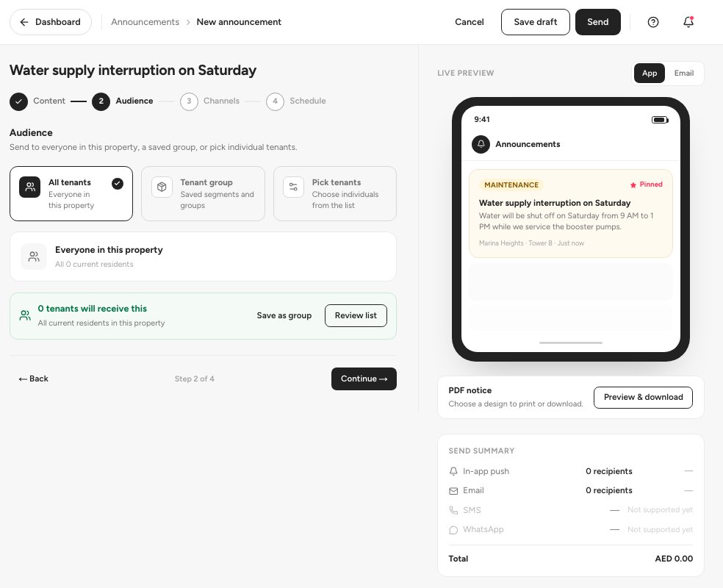
Task: Cancel the new announcement
Action: coord(470,22)
